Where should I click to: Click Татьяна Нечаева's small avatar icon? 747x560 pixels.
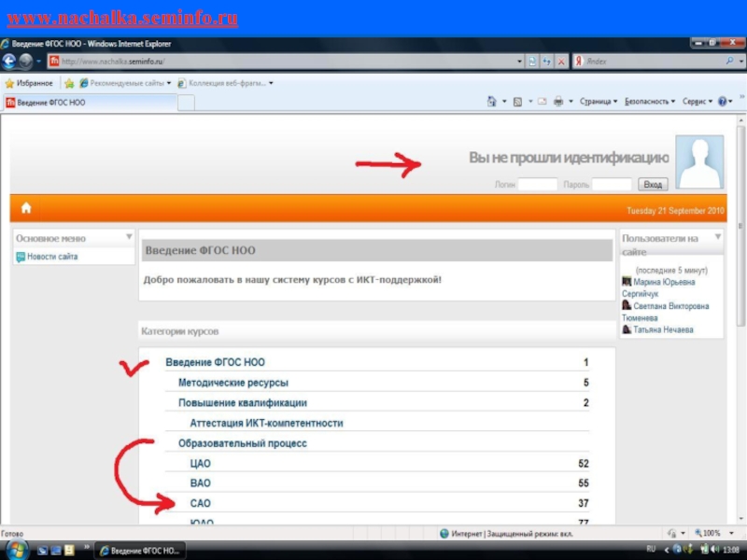627,329
